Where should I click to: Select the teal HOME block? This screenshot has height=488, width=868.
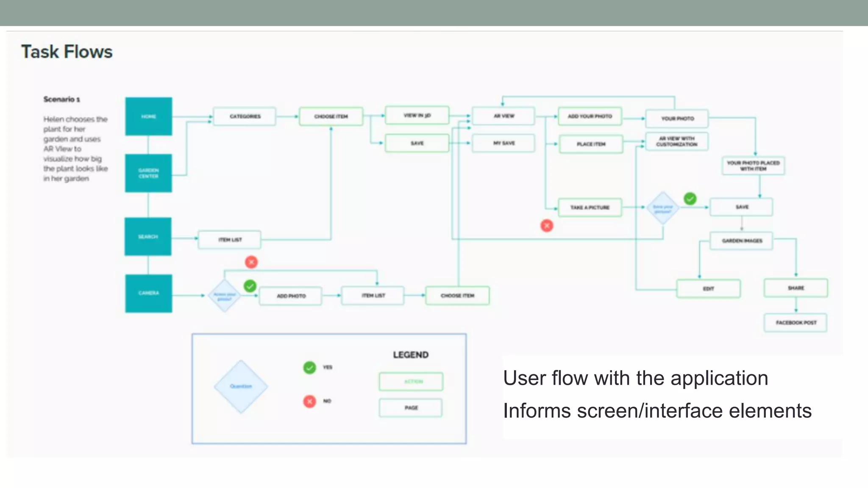pyautogui.click(x=148, y=116)
